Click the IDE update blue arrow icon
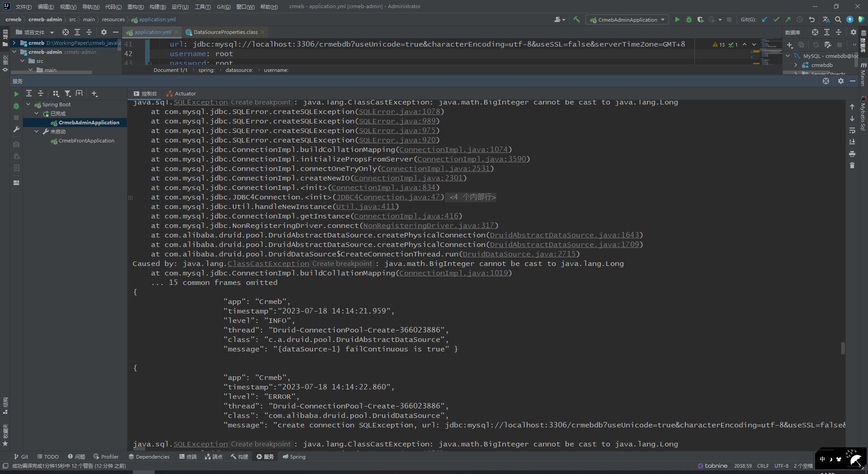The width and height of the screenshot is (868, 474). [x=850, y=19]
